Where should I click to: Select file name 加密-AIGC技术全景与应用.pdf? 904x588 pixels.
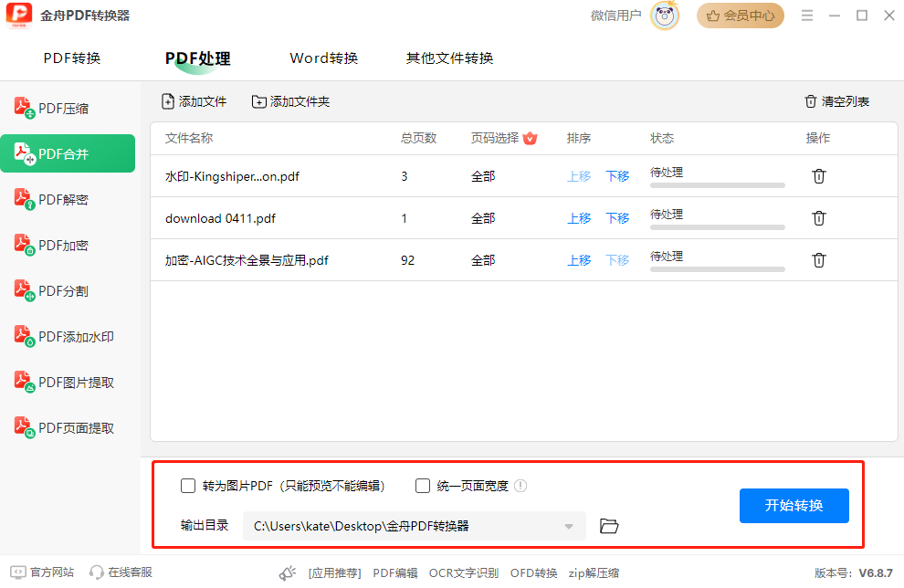coord(247,260)
